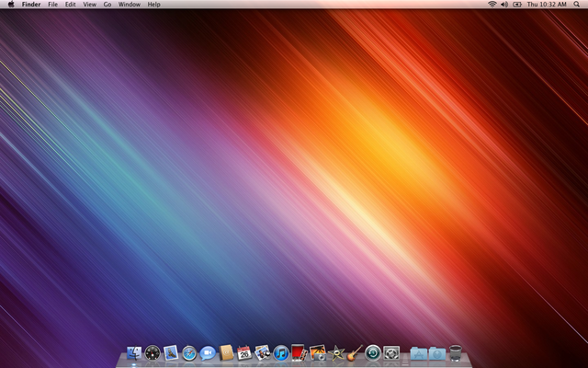Open the battery status menu
This screenshot has height=368, width=588.
[x=517, y=4]
